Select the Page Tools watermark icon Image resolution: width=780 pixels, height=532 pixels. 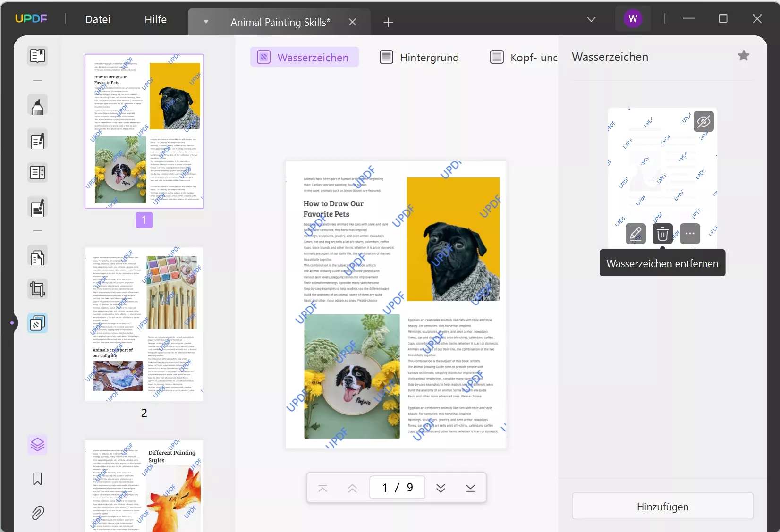point(37,323)
